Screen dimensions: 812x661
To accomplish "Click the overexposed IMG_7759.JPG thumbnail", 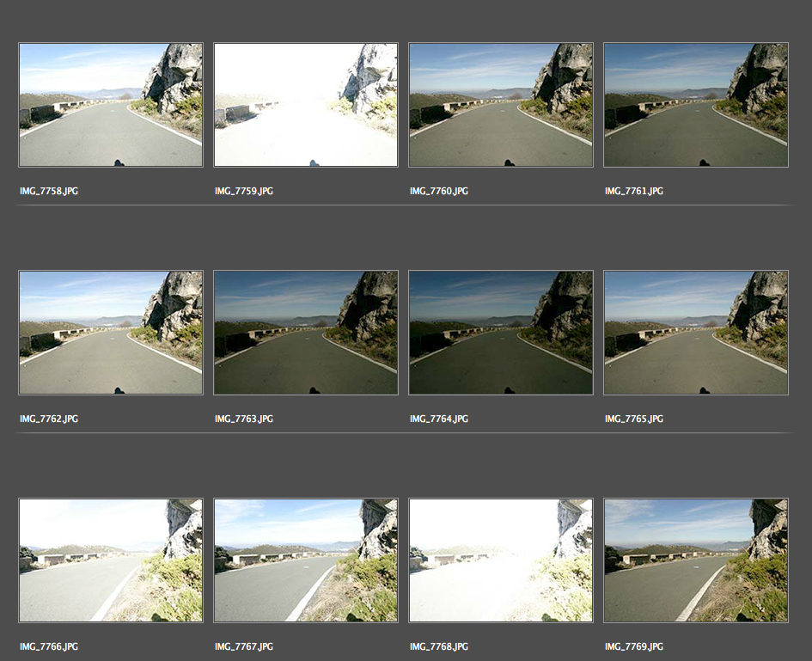I will click(x=306, y=105).
